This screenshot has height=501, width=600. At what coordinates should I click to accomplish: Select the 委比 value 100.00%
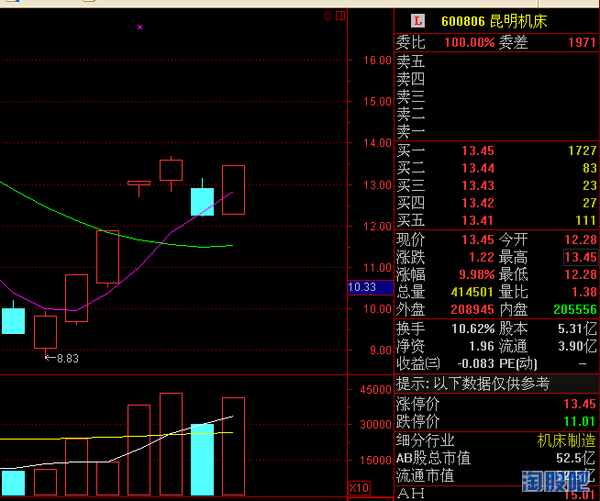click(x=470, y=42)
